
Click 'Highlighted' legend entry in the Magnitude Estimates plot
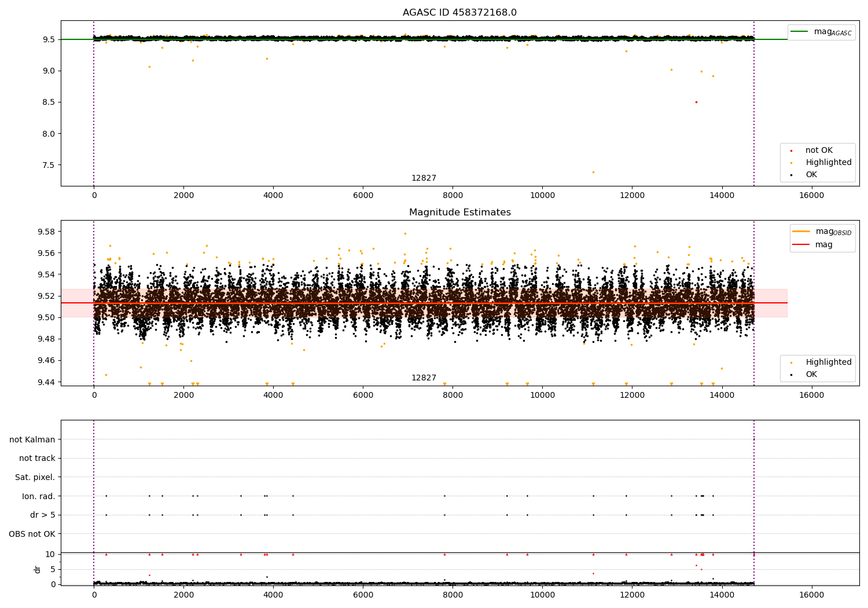point(828,362)
